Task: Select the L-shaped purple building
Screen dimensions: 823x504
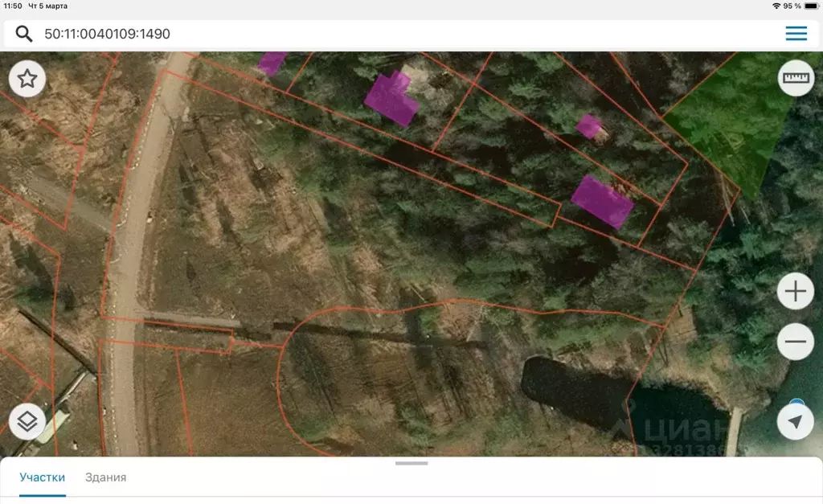Action: pyautogui.click(x=391, y=99)
